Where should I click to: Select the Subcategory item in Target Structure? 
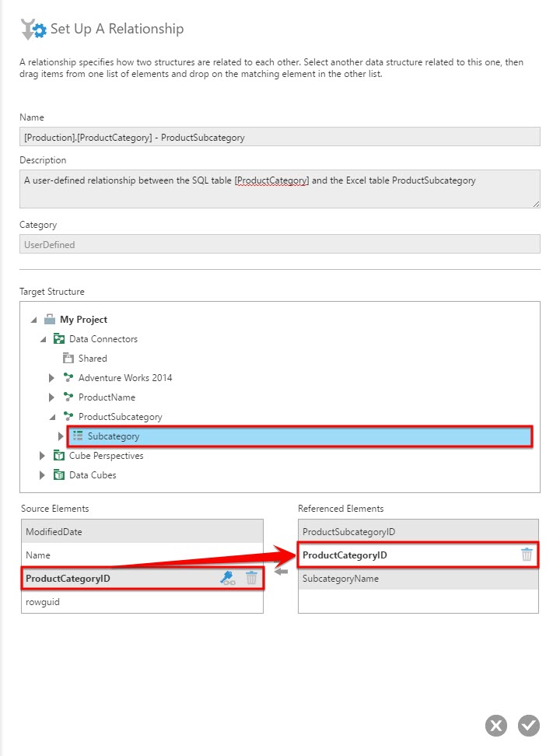[113, 436]
